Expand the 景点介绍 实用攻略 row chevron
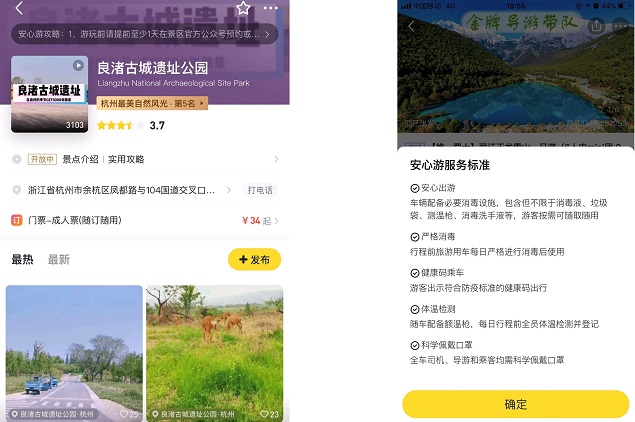This screenshot has width=635, height=422. coord(276,159)
